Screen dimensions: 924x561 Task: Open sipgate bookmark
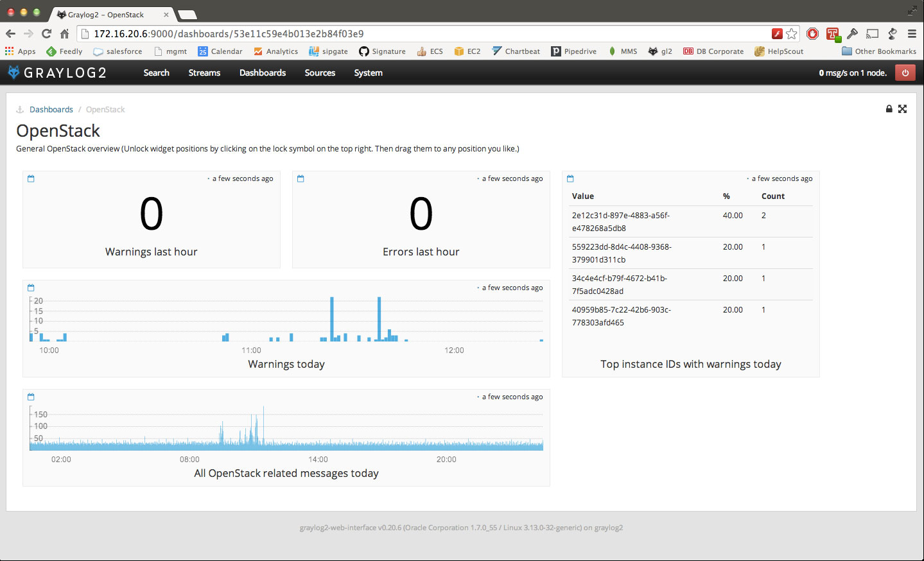coord(328,51)
